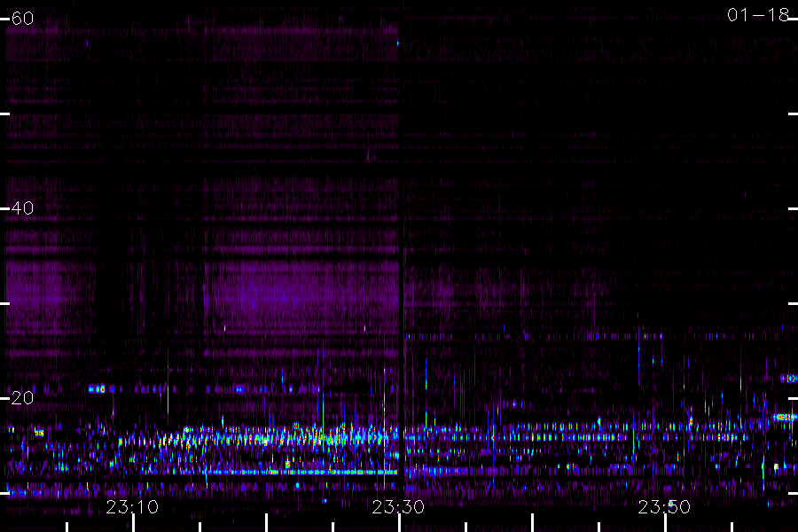Click the 23:10 time axis label

132,507
